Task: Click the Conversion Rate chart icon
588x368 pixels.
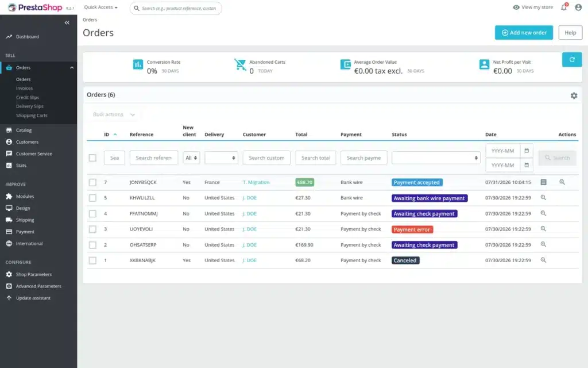Action: click(138, 64)
